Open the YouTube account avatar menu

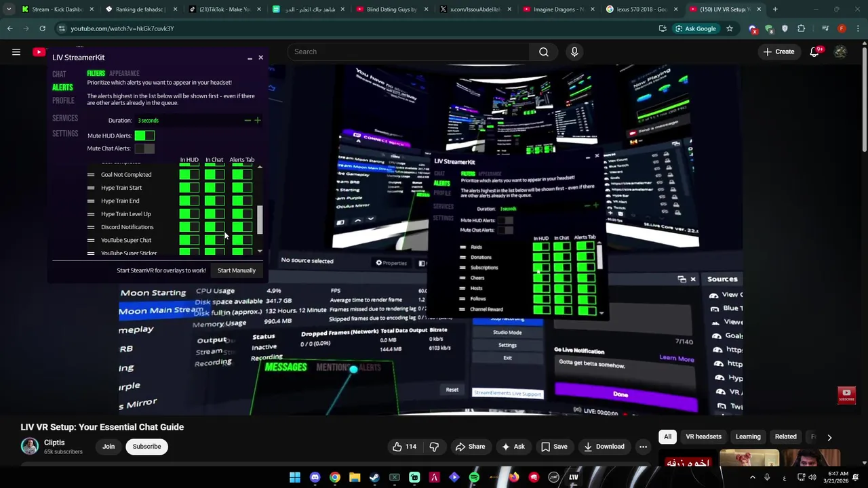tap(840, 52)
